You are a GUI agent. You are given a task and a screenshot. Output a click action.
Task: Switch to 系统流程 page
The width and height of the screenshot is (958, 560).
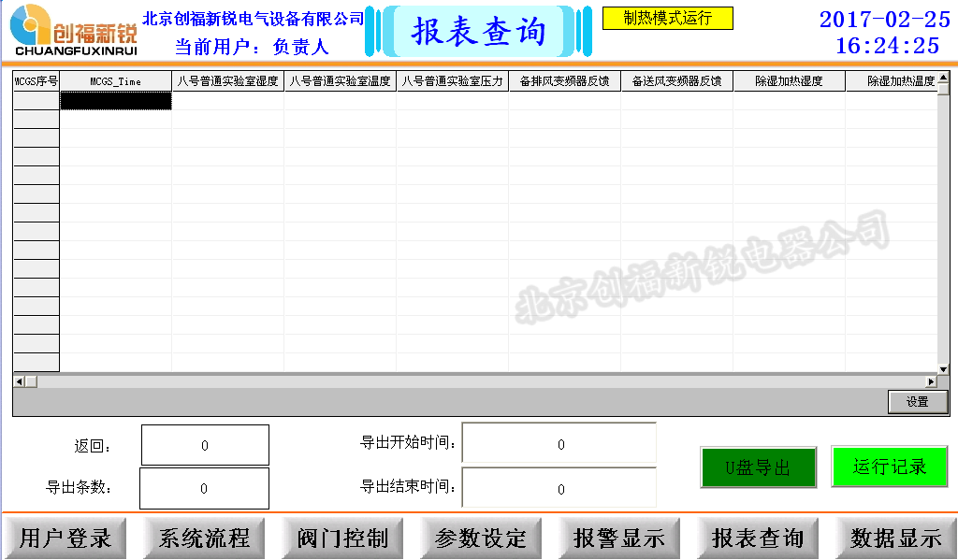203,538
